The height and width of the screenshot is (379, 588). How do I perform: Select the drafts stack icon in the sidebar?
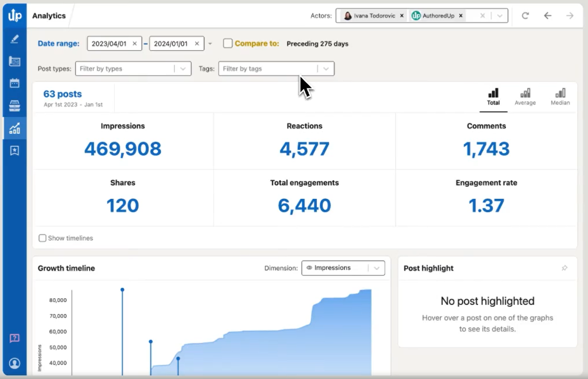(14, 104)
